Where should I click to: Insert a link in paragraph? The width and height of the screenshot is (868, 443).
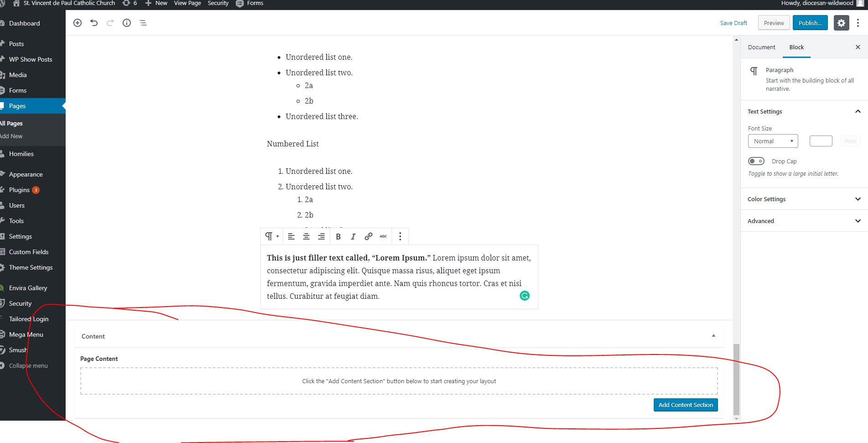coord(368,236)
